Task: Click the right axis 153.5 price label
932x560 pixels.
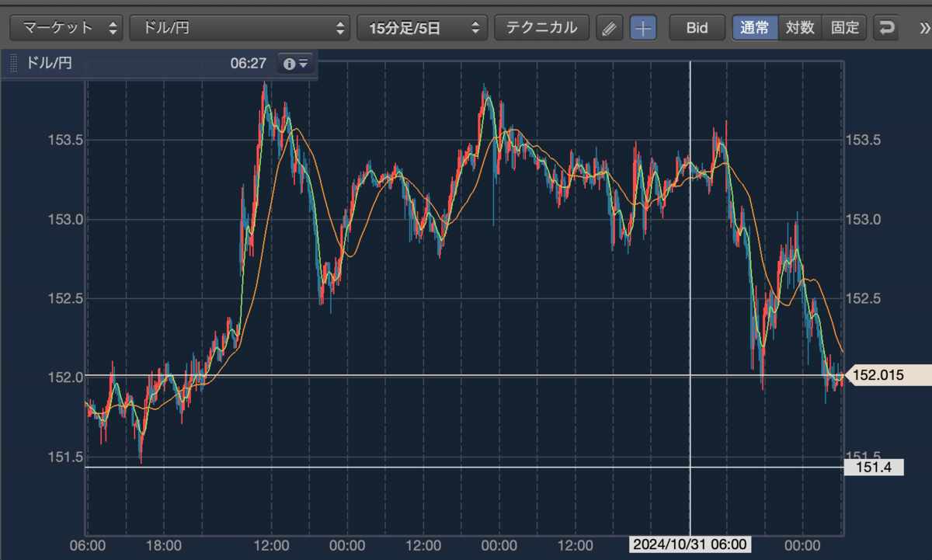Action: tap(862, 140)
